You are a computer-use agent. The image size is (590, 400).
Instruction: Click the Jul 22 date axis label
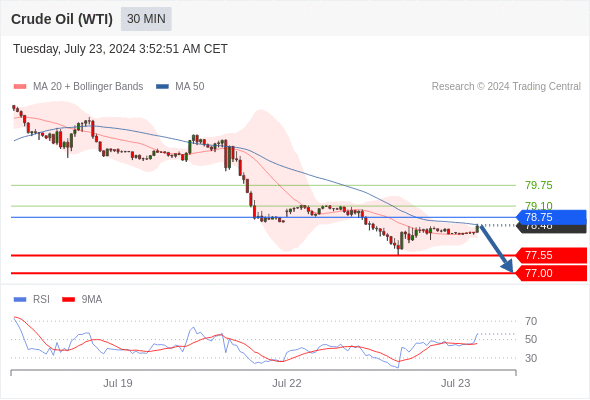coord(287,383)
